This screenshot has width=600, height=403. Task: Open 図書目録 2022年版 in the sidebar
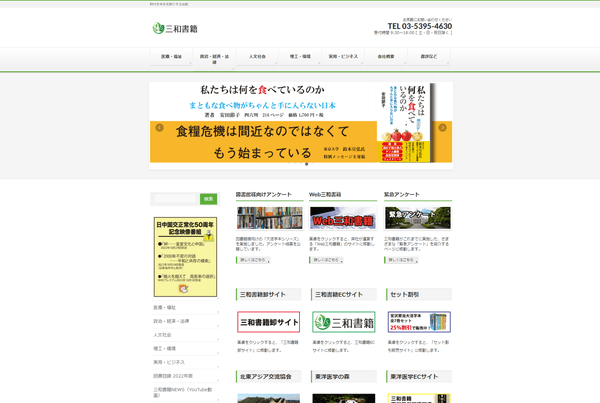(x=185, y=376)
